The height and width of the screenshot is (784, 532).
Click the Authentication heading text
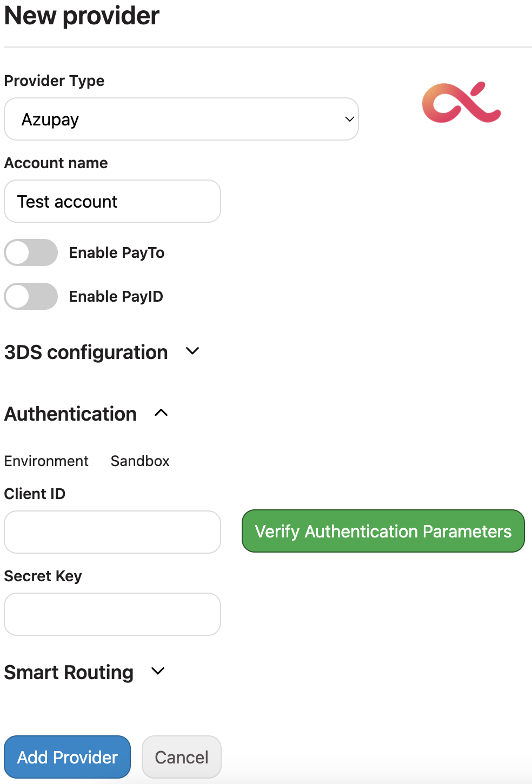[x=70, y=414]
